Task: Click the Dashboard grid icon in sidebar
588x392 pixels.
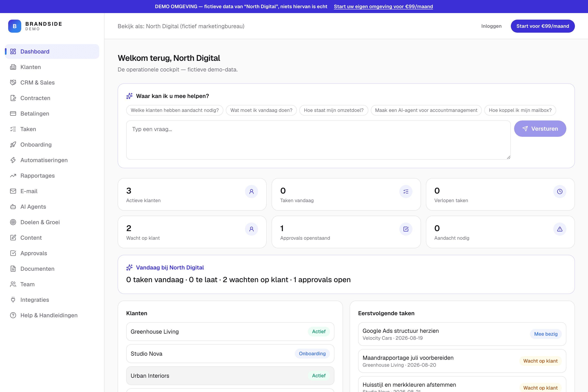Action: tap(13, 51)
